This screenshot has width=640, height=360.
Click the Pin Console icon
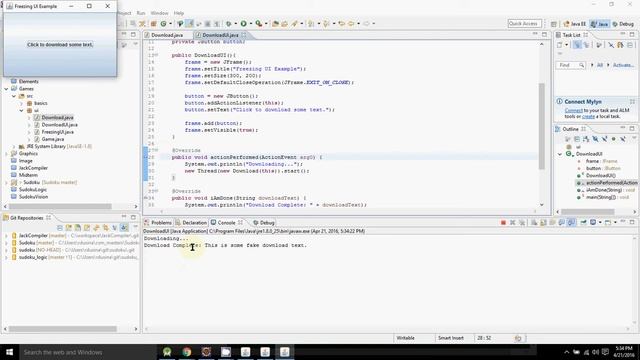click(x=583, y=222)
